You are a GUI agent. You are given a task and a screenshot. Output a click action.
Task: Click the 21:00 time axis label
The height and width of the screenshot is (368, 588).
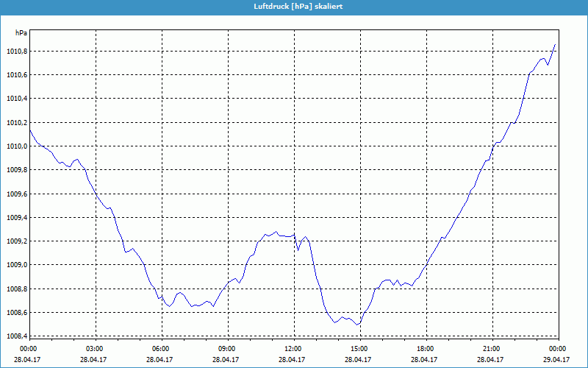[491, 348]
